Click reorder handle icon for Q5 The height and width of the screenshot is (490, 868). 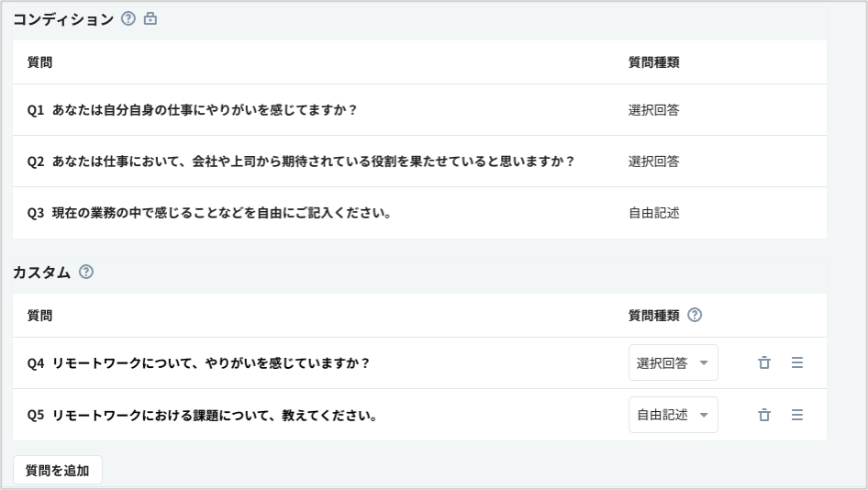[x=796, y=415]
